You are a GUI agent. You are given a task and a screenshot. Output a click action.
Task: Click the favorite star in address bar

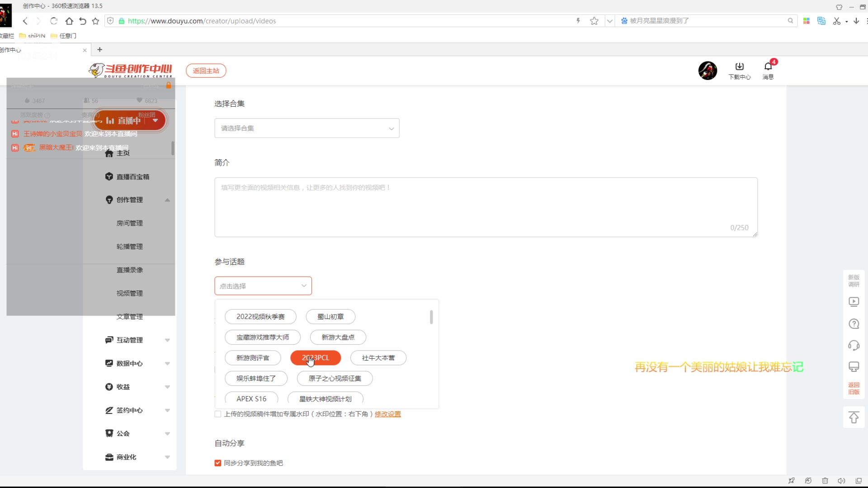[594, 21]
